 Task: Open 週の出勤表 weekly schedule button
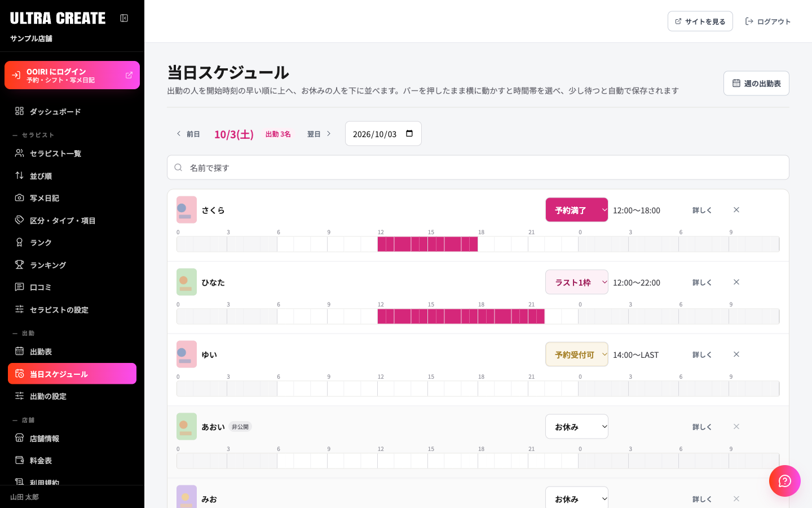(756, 83)
